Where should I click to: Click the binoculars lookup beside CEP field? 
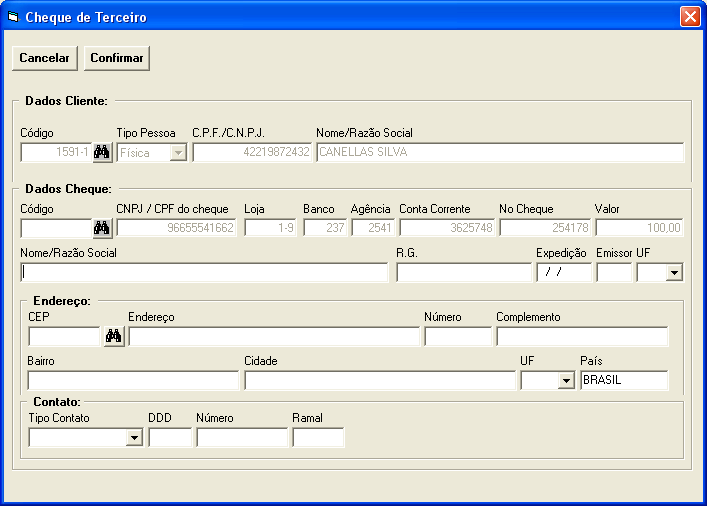click(114, 336)
